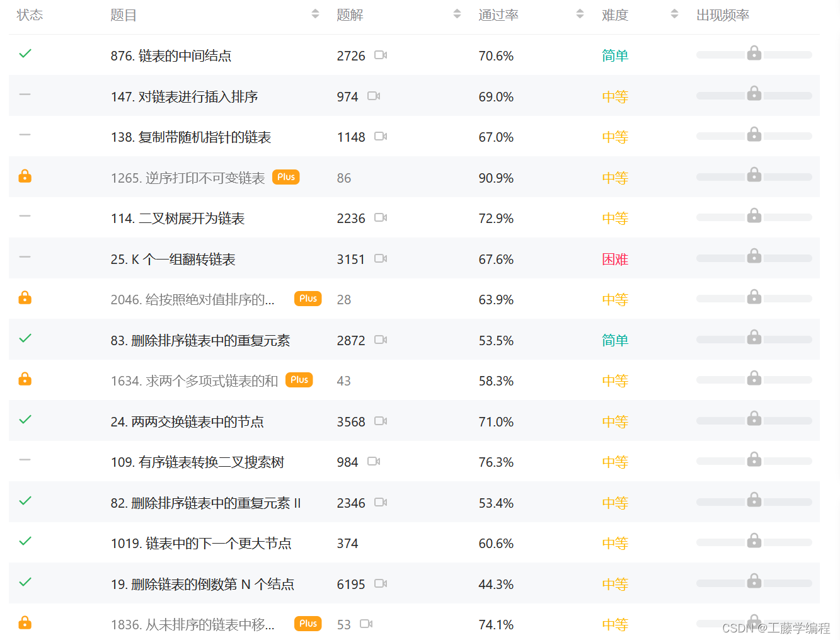Sort by 题解 count using its arrows
The height and width of the screenshot is (640, 840).
(457, 14)
